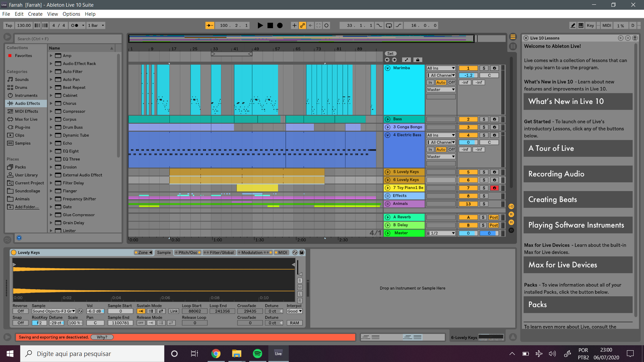Enable the Follow playback button
The image size is (644, 362).
tap(210, 25)
